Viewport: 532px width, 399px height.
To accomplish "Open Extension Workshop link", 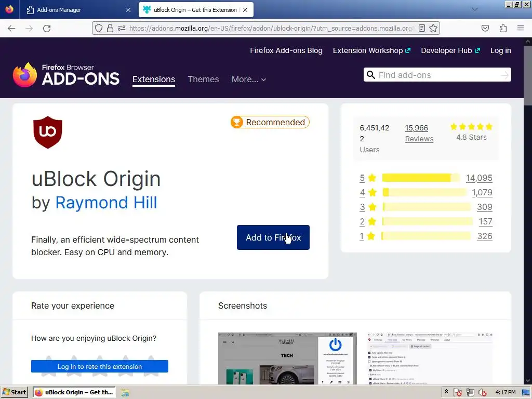I will [371, 50].
